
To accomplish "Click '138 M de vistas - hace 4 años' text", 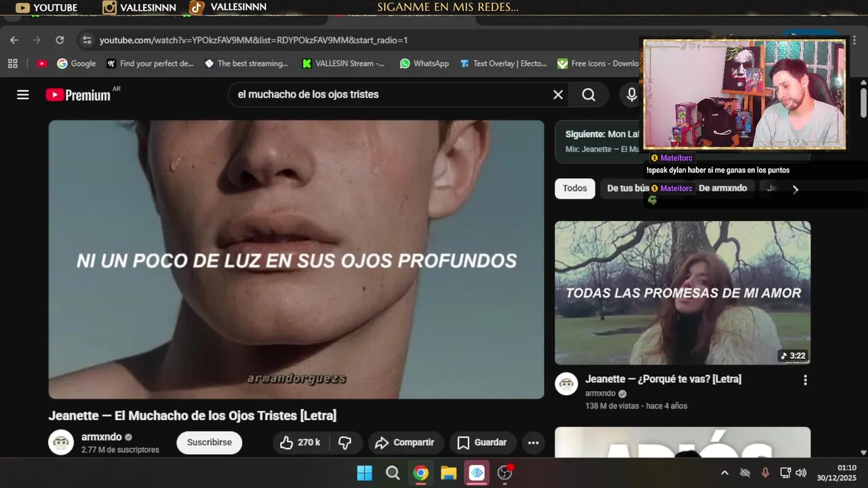I will point(636,406).
